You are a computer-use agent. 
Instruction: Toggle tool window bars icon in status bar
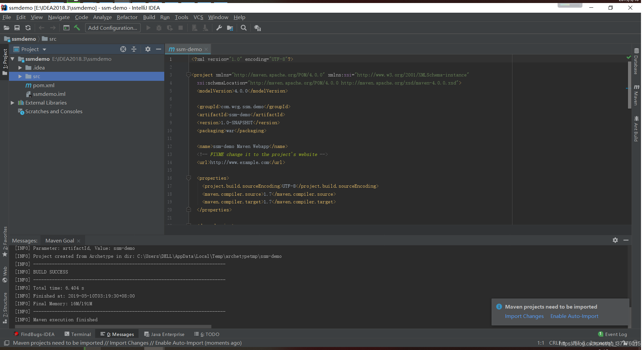point(6,343)
